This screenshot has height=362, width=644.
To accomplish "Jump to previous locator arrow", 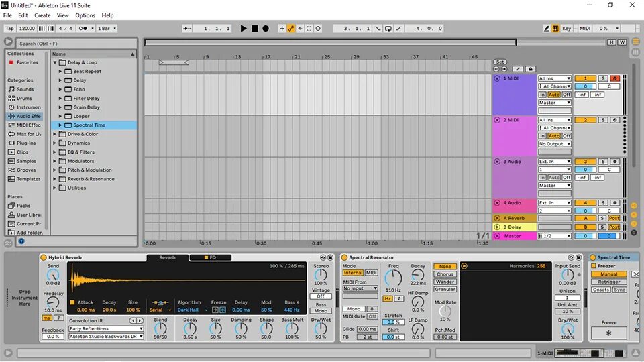I will coord(496,69).
